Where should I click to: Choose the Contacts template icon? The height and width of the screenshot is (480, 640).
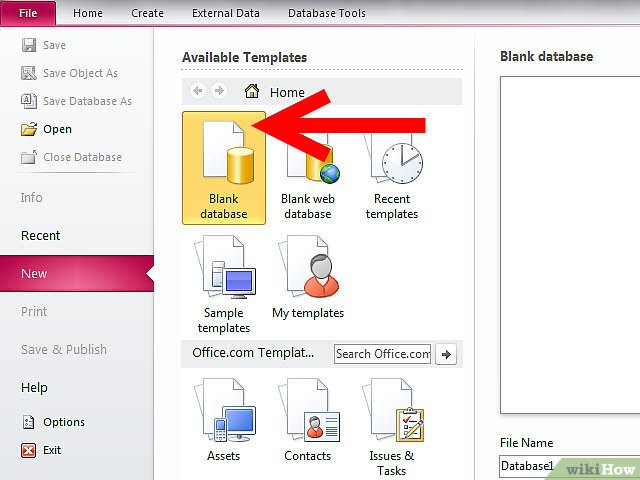pos(309,410)
